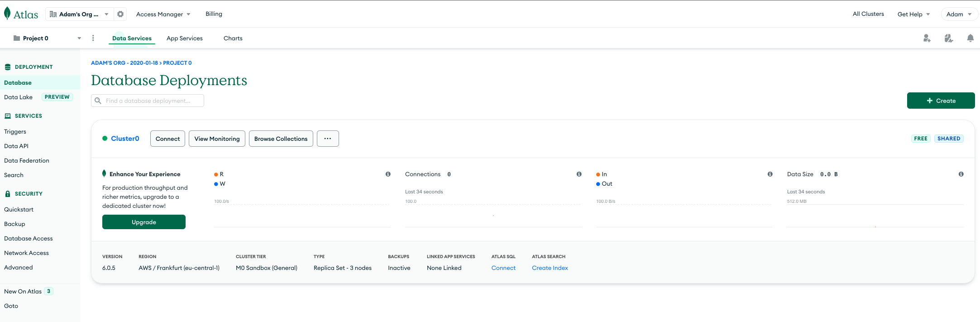Click Browse Collections button
This screenshot has width=980, height=322.
[281, 139]
